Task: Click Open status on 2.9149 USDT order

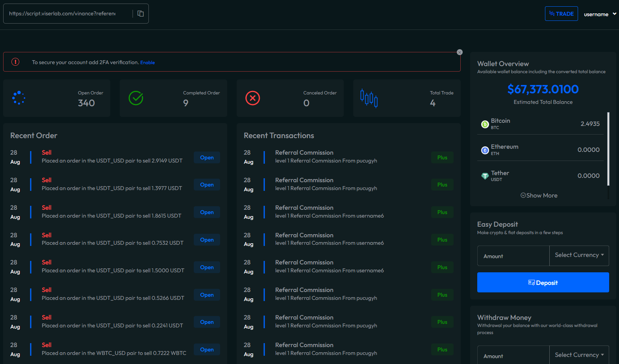Action: (207, 158)
